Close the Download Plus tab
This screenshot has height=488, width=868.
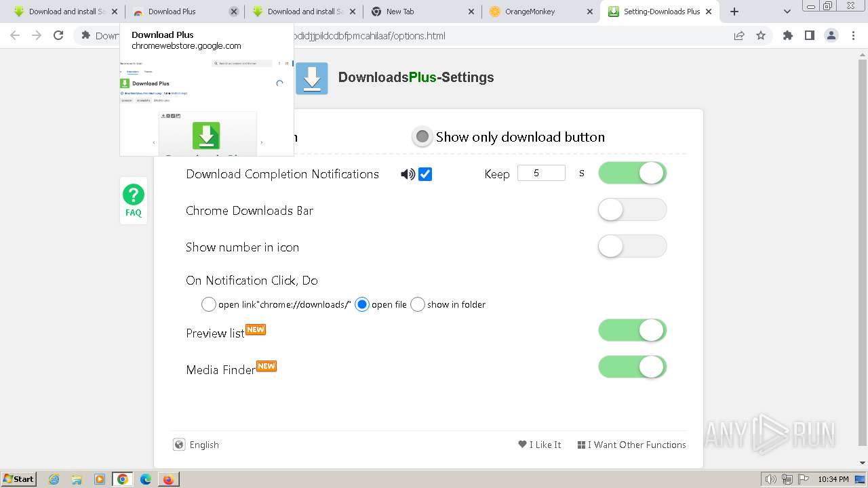coord(234,12)
